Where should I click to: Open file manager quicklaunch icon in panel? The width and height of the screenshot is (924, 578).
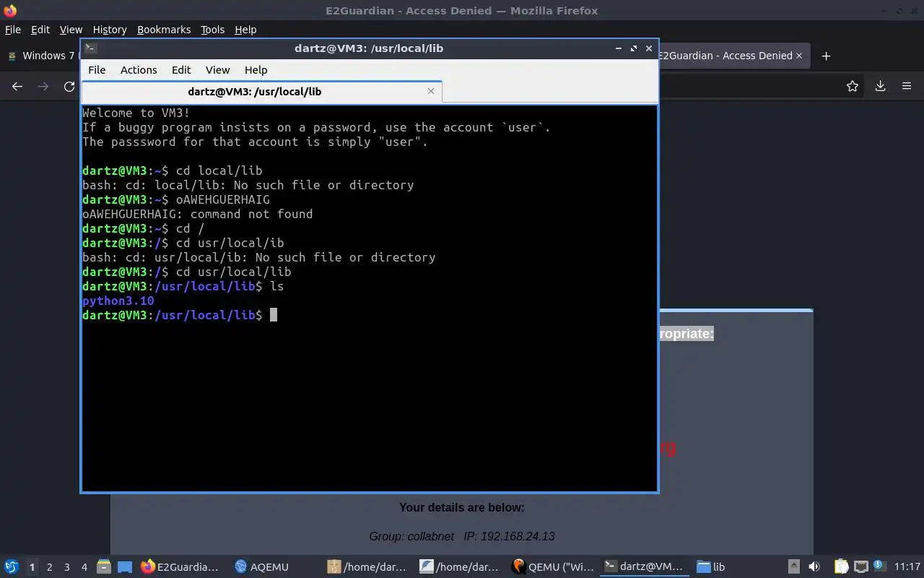coord(103,567)
